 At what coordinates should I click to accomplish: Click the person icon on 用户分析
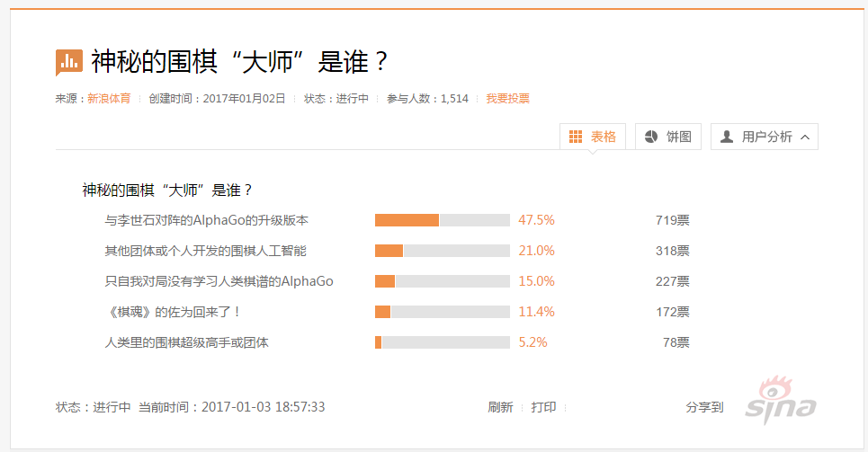(727, 137)
